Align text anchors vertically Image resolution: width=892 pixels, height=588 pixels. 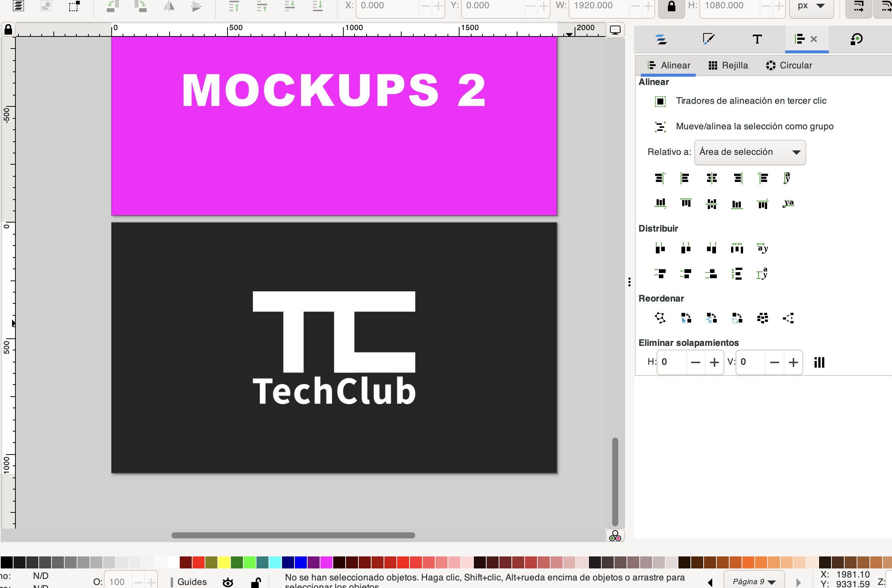pos(787,178)
